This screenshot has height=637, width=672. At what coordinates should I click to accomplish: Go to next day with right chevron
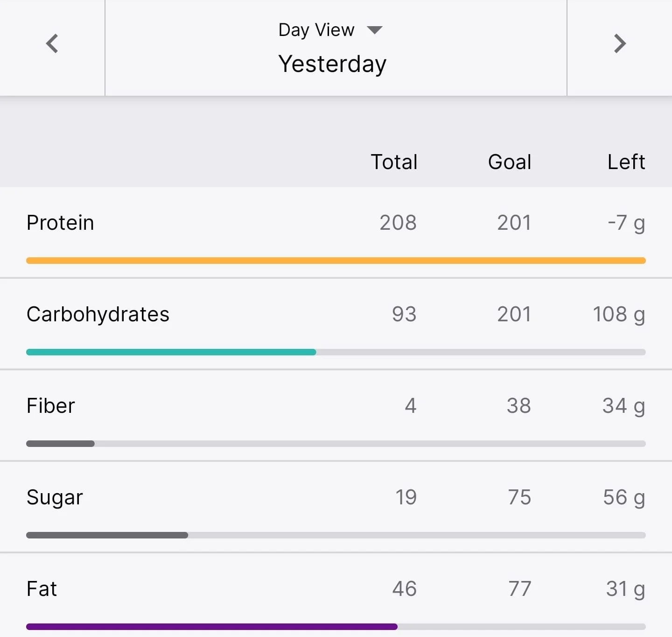tap(620, 44)
